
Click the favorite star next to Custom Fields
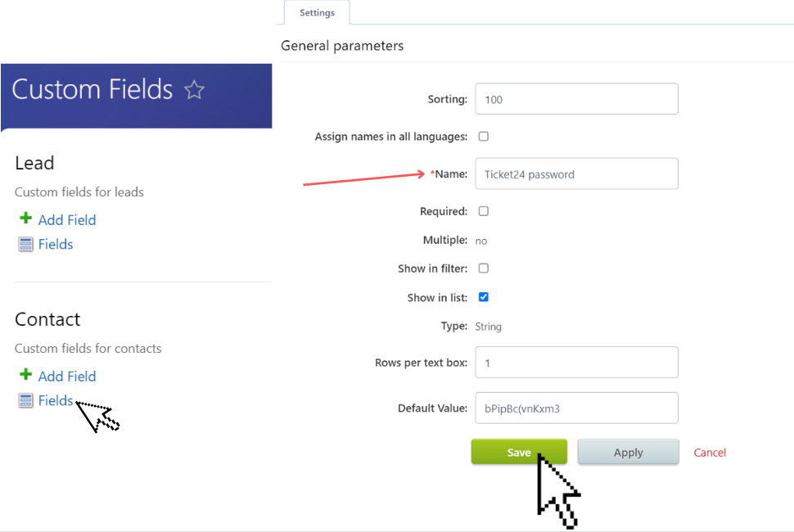[x=194, y=90]
